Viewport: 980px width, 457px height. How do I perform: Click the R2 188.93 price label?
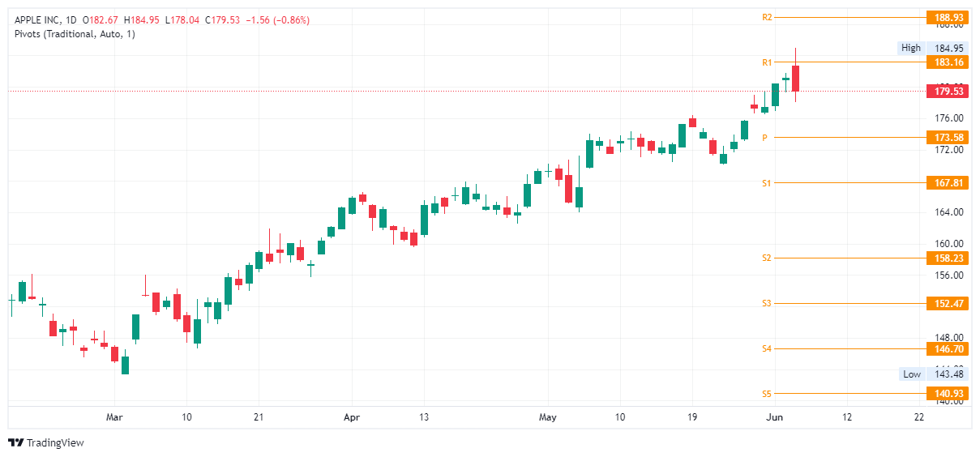[x=948, y=17]
